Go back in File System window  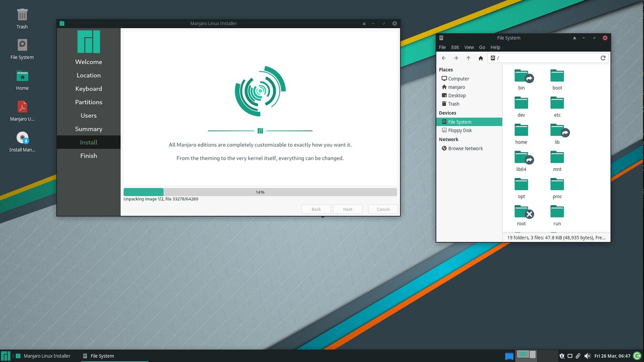(444, 58)
